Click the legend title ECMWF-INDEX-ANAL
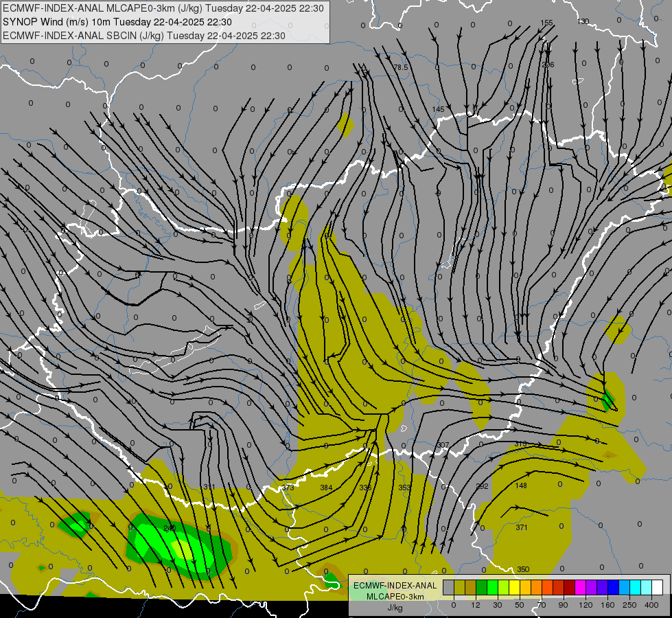 click(x=395, y=586)
